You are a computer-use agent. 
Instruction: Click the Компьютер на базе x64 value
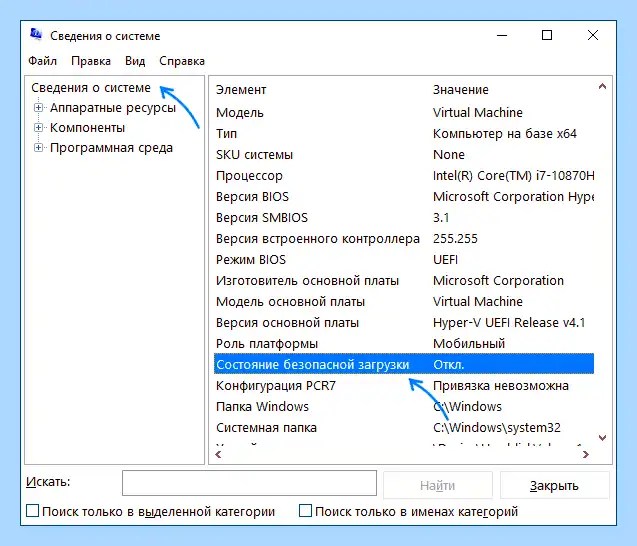pyautogui.click(x=505, y=134)
